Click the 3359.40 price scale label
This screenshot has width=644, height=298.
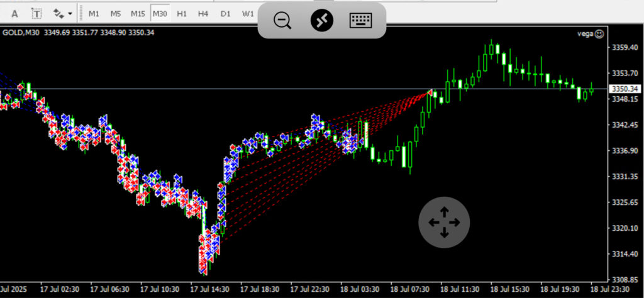625,48
